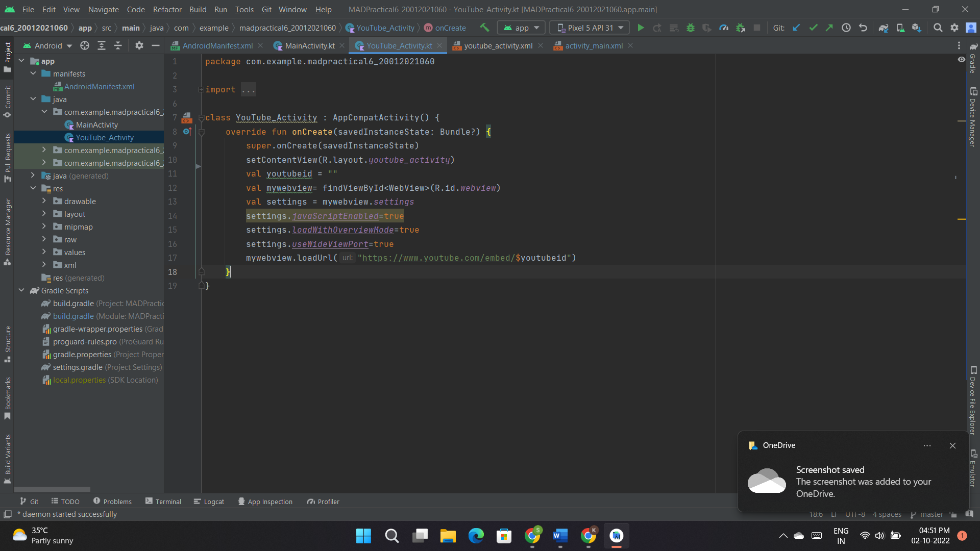
Task: Open the Refactor menu
Action: coord(167,9)
